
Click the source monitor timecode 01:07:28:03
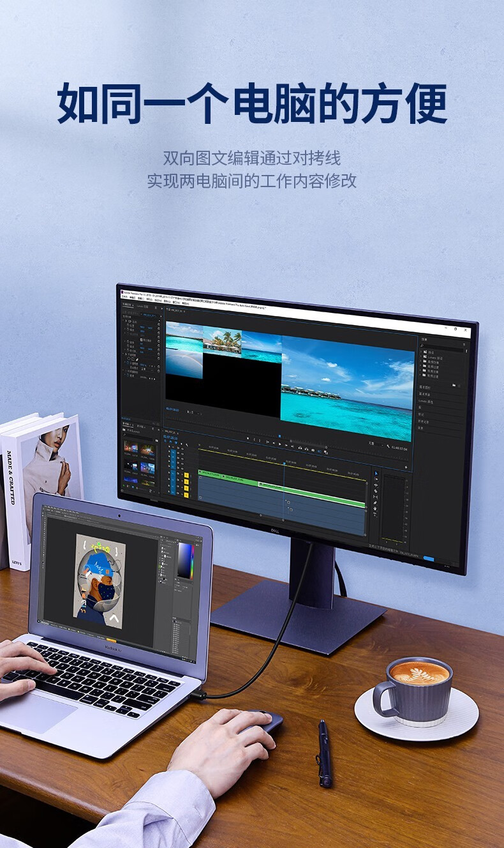click(172, 409)
